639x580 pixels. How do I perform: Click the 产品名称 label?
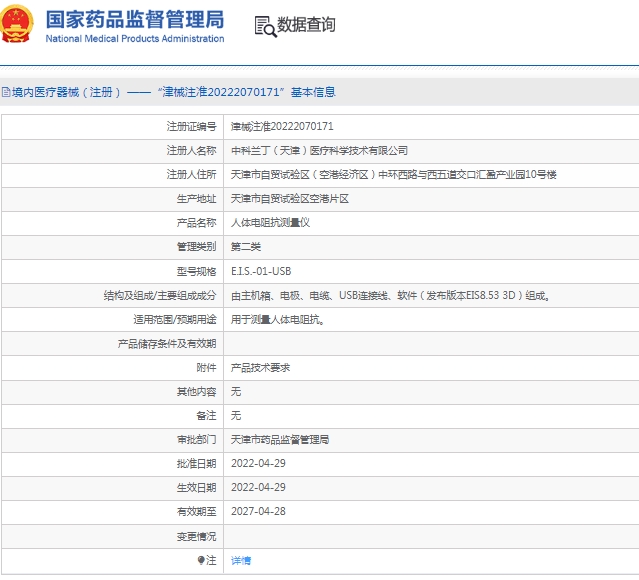click(x=196, y=223)
